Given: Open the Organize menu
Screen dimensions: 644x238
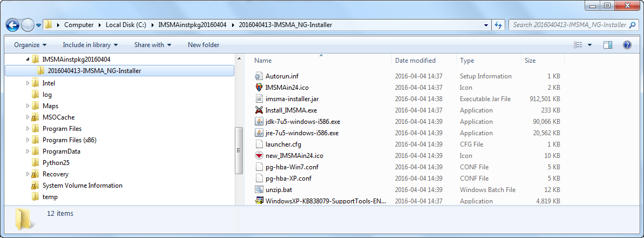Looking at the screenshot, I should click(x=30, y=45).
